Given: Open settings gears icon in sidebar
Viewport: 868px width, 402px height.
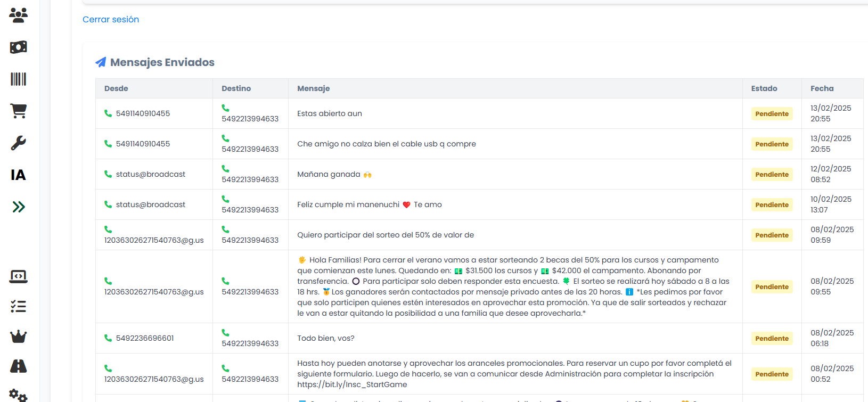Looking at the screenshot, I should coord(18,395).
